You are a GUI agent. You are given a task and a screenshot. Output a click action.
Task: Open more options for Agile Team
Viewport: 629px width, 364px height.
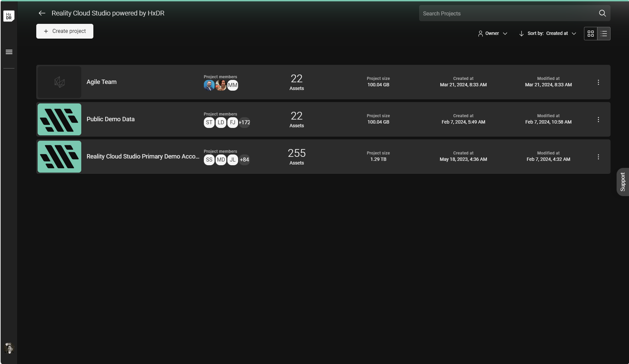(598, 82)
